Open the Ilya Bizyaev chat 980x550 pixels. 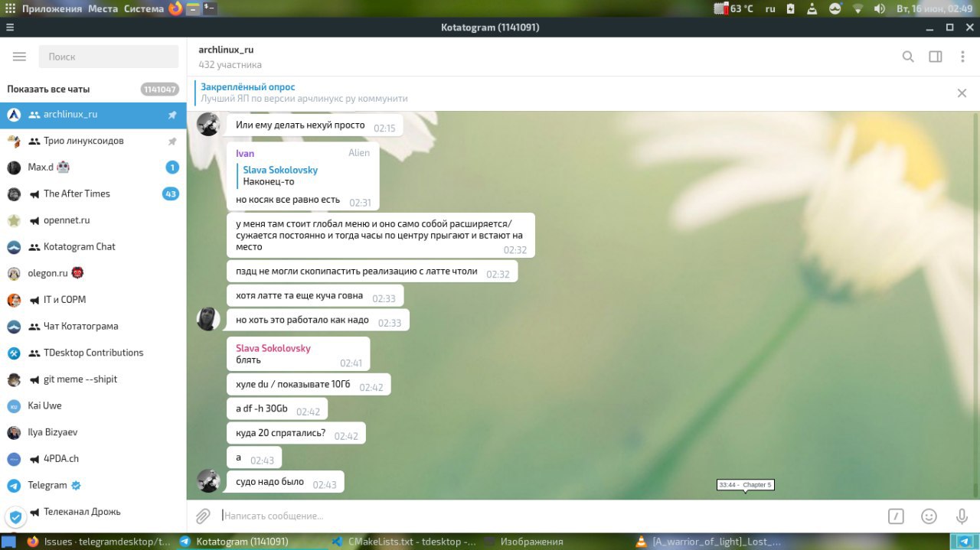[x=93, y=432]
